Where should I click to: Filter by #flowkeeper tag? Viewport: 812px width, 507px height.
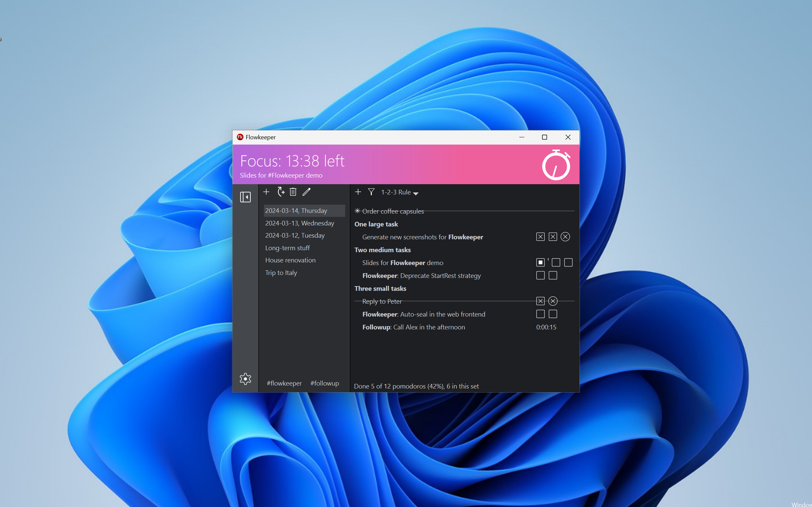tap(284, 383)
